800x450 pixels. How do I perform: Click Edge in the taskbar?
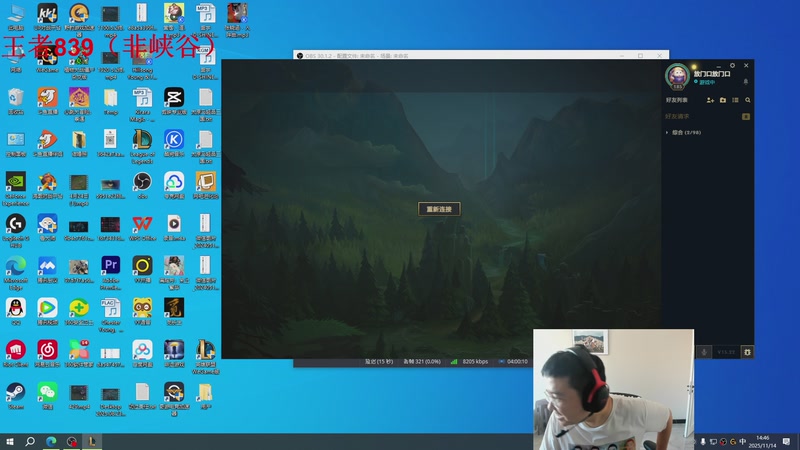(51, 441)
